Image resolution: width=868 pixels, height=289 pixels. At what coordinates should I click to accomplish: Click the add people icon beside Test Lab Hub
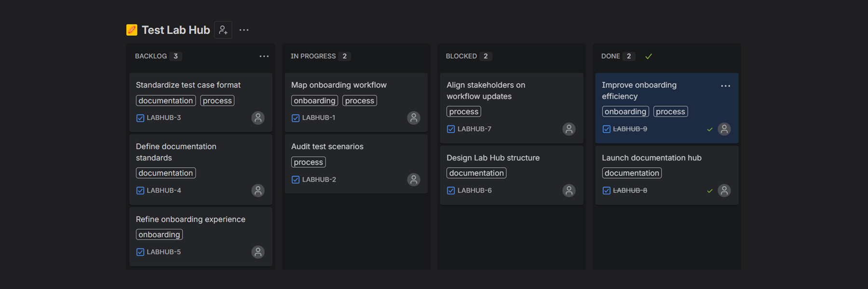[223, 30]
